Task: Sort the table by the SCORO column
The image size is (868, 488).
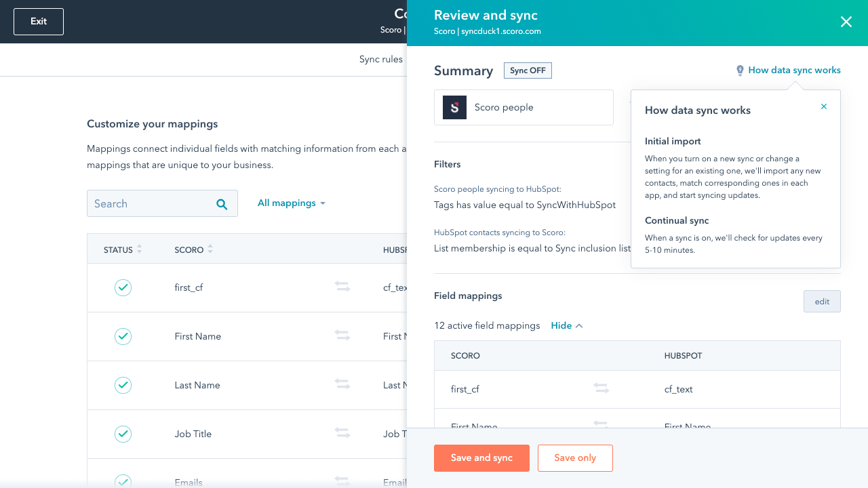Action: 194,249
